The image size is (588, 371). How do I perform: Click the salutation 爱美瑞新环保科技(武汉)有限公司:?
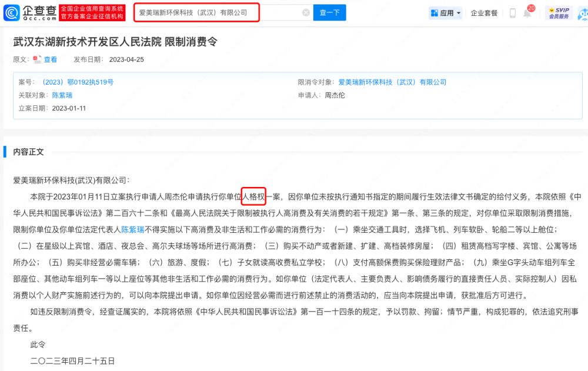(71, 181)
